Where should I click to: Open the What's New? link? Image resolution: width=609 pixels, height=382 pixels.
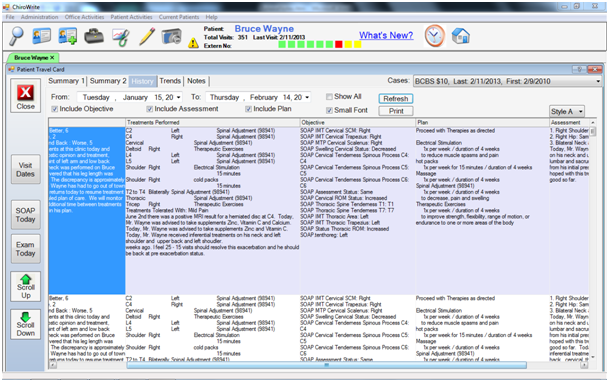tap(386, 35)
